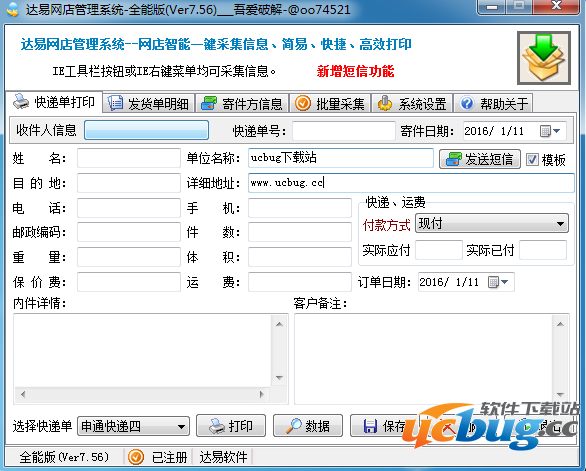The height and width of the screenshot is (471, 586).
Task: Click the 详细地址 field with www.ucbug.cc
Action: (x=411, y=183)
